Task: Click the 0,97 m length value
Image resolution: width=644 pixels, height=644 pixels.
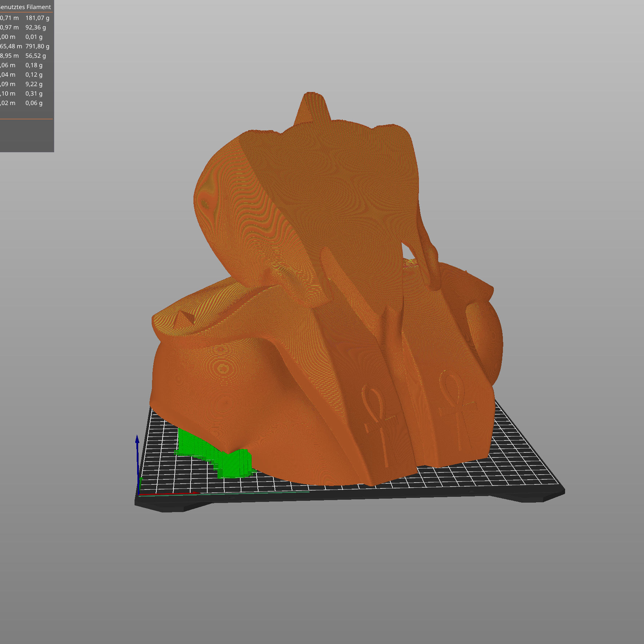Action: tap(9, 27)
